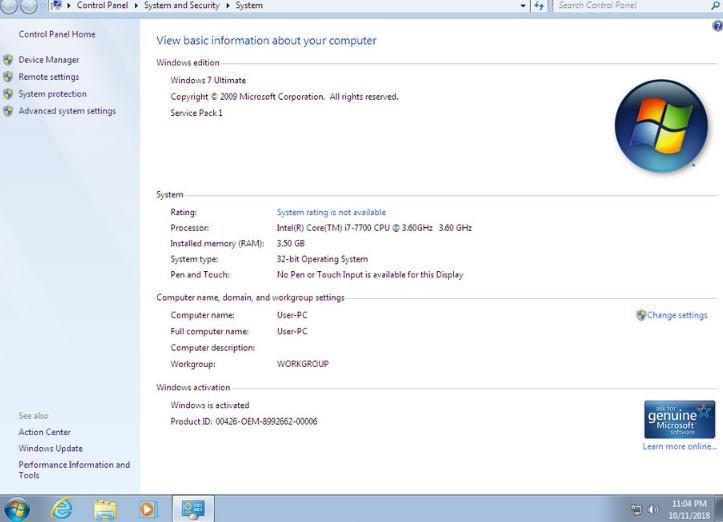
Task: Click the Product ID 00426-OEM-8992662-00006 text
Action: (244, 421)
